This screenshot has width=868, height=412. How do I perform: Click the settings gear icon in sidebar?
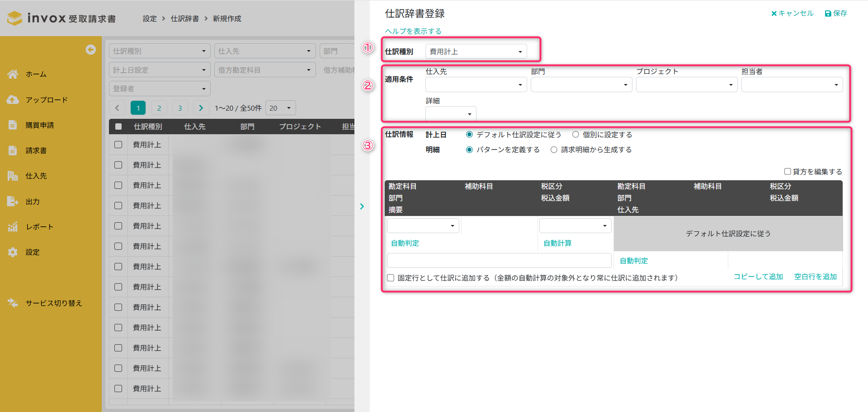[x=13, y=252]
